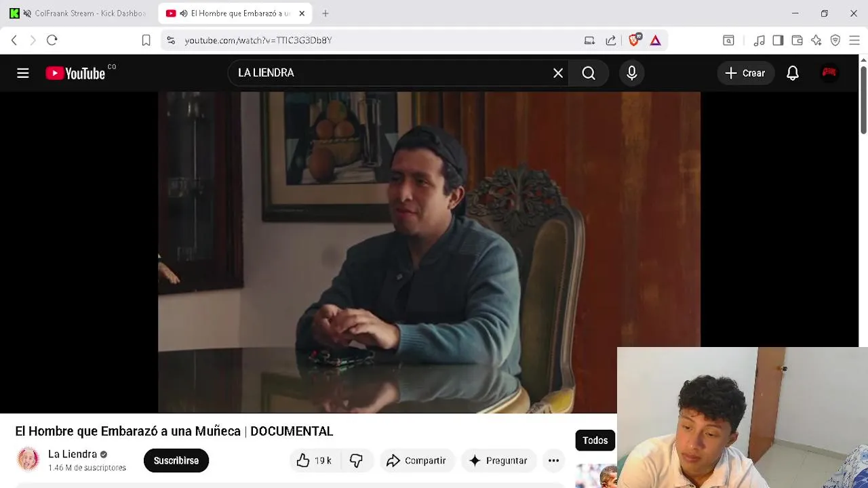Screen dimensions: 868x488
Task: Open the more actions three-dot menu
Action: coord(553,461)
